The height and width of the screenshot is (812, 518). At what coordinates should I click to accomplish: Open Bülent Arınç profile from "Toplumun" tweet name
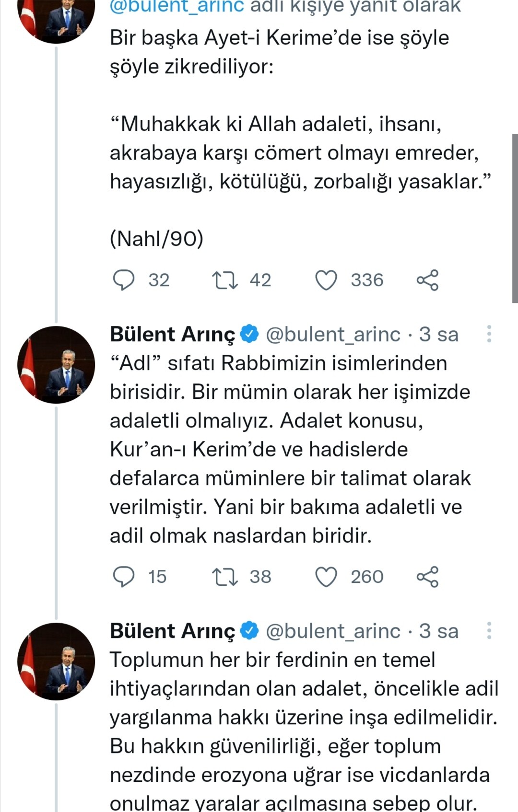pyautogui.click(x=173, y=631)
